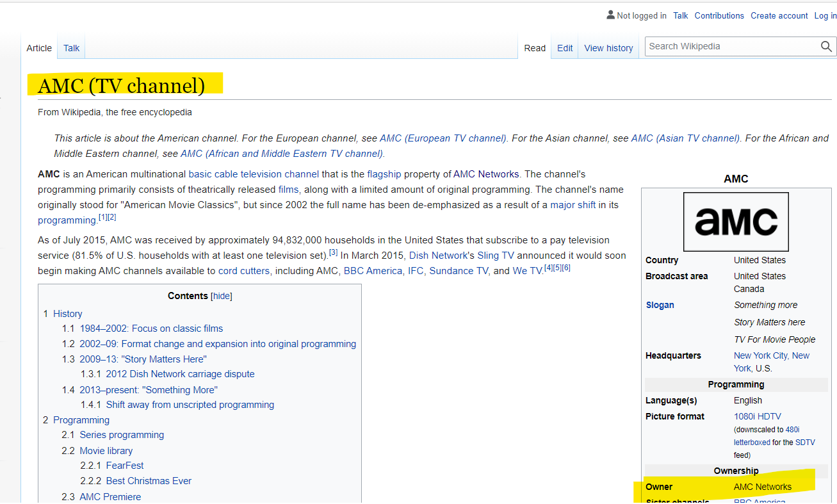
Task: Open the Contributions link
Action: [719, 15]
